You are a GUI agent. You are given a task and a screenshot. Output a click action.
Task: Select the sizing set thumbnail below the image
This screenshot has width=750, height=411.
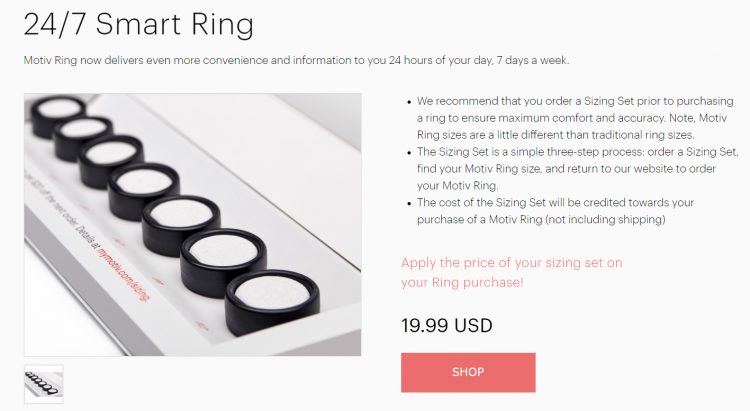[x=44, y=384]
